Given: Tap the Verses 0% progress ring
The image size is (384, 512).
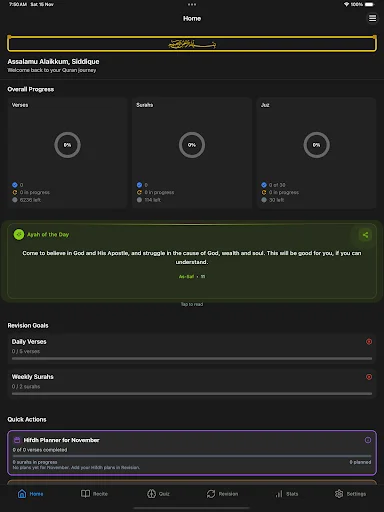Looking at the screenshot, I should click(x=67, y=145).
